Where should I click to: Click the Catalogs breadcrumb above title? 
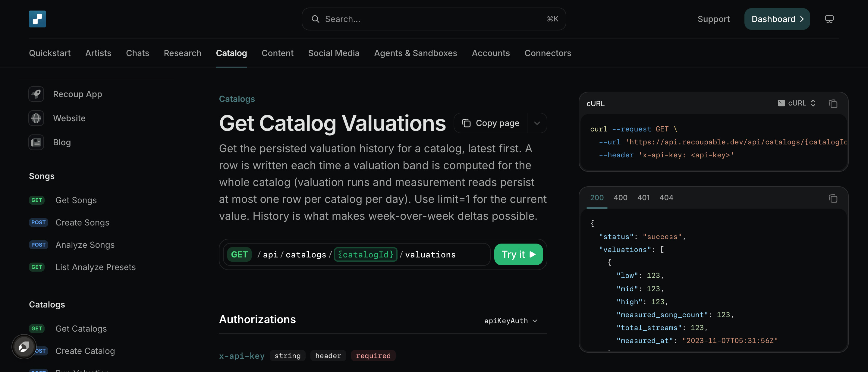point(237,99)
